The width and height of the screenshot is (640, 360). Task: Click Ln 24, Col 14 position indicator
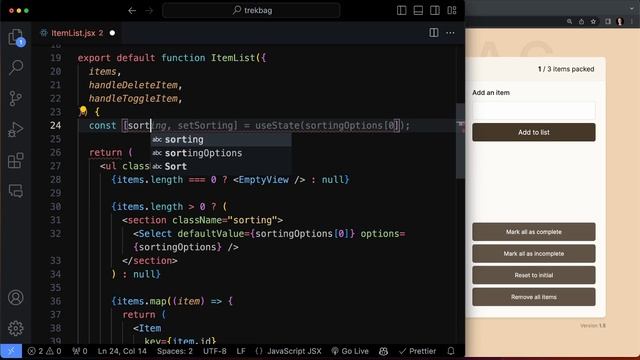tap(122, 351)
